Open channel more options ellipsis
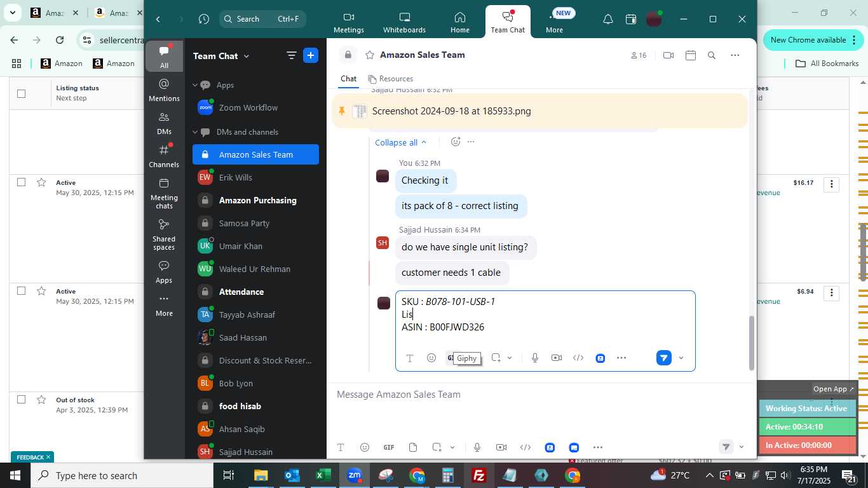 [x=735, y=55]
